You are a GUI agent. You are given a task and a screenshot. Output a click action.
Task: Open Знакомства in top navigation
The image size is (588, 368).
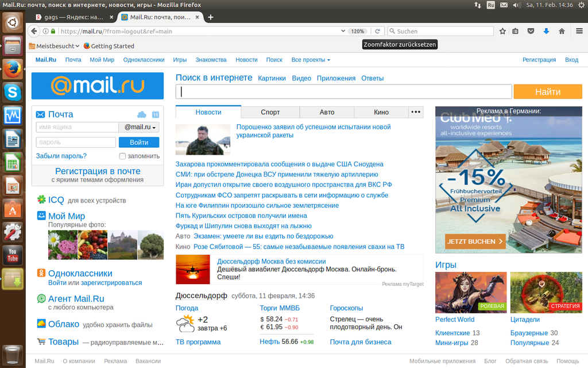pyautogui.click(x=211, y=60)
